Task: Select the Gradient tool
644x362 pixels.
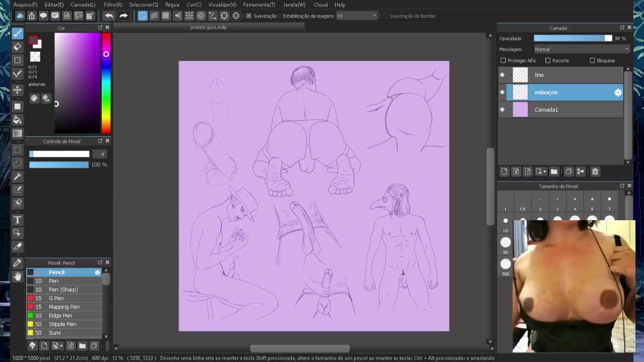Action: pos(17,133)
